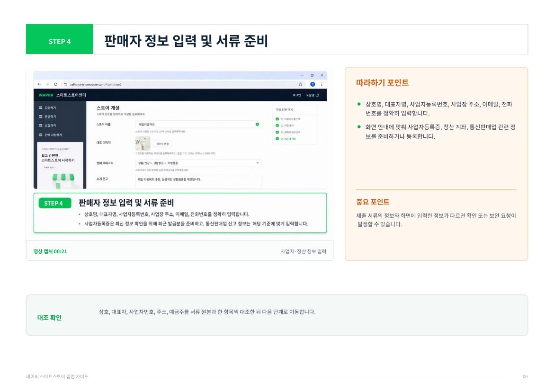Click the check icon for step 01
The width and height of the screenshot is (554, 392).
click(x=277, y=119)
